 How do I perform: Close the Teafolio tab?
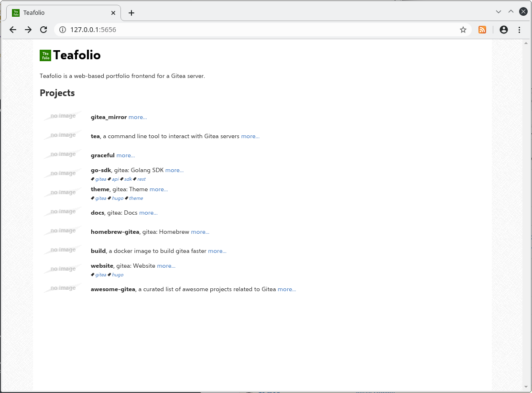click(113, 13)
